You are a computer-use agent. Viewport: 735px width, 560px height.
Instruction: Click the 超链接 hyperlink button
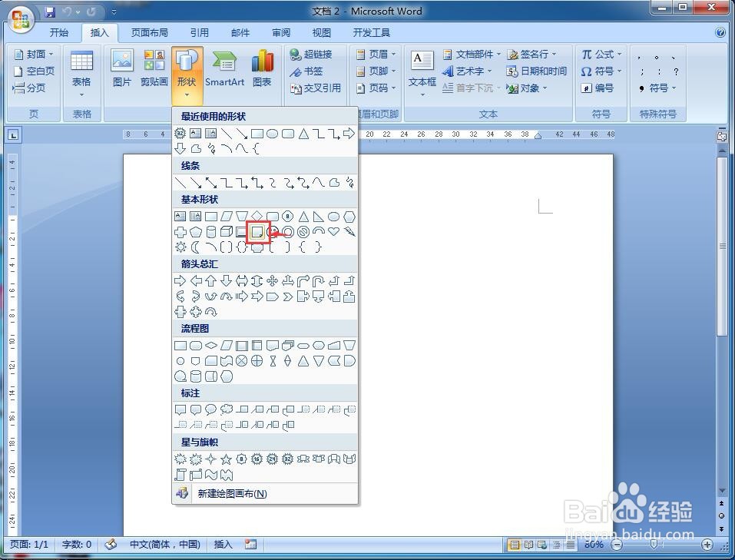[x=311, y=55]
